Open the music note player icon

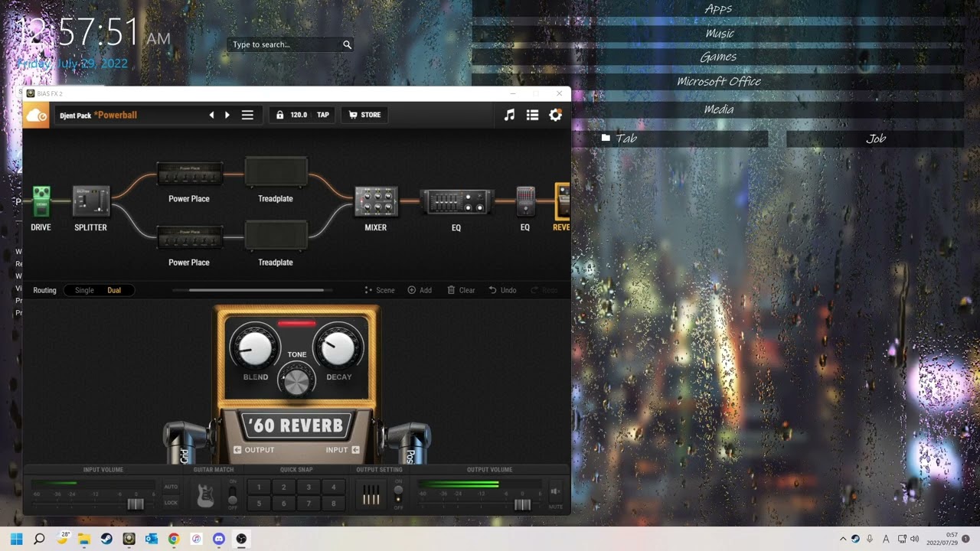coord(509,115)
